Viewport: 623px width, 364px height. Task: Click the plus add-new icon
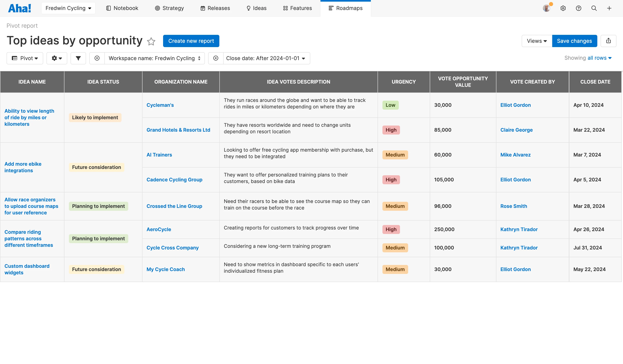(x=609, y=8)
